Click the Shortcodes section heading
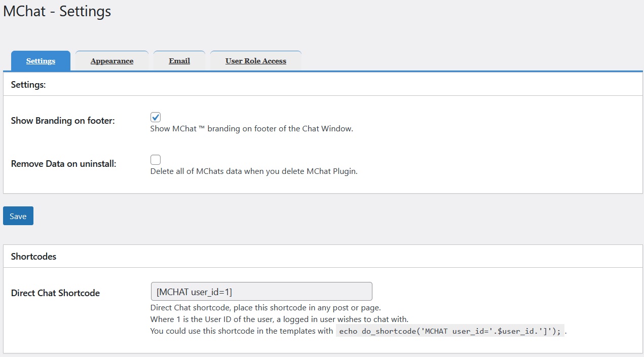 (x=33, y=257)
